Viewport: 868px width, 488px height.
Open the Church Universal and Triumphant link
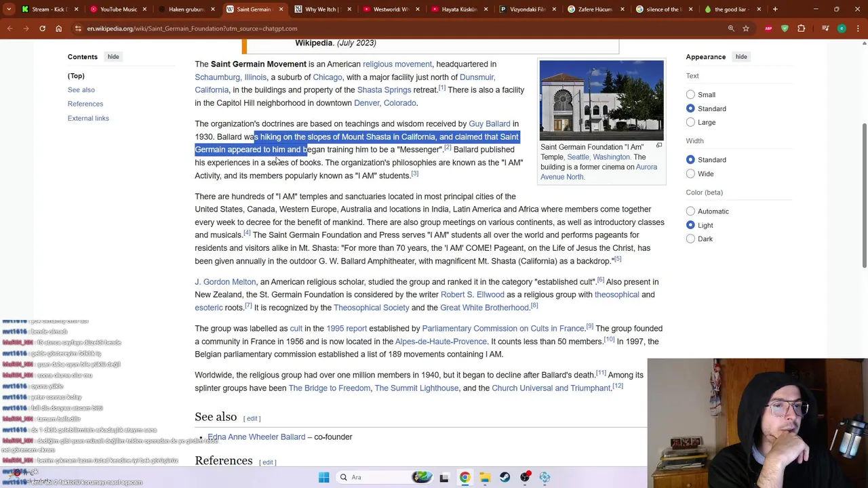(x=551, y=388)
